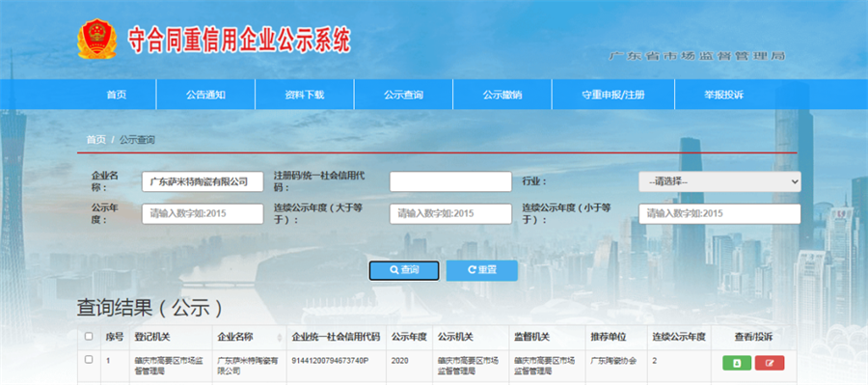This screenshot has width=868, height=385.
Task: Click the 注册码/统一社会信用代码 input field
Action: [450, 181]
